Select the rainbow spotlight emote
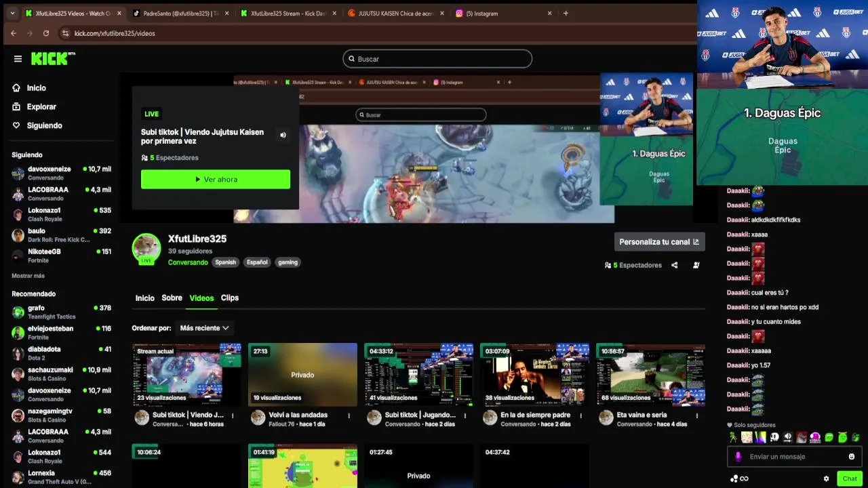The image size is (868, 488). tap(760, 437)
